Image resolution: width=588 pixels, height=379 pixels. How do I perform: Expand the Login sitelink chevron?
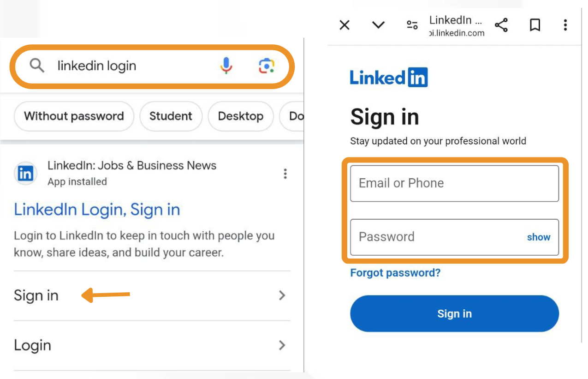[282, 345]
